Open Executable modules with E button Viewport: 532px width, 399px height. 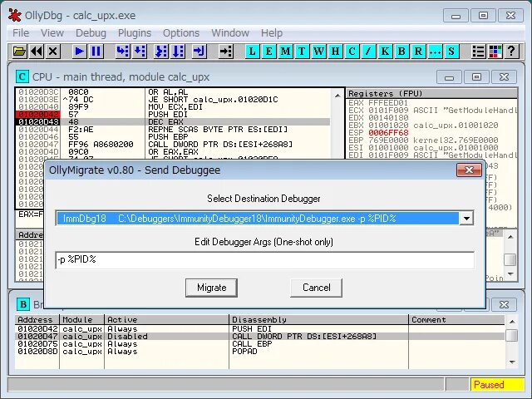268,52
